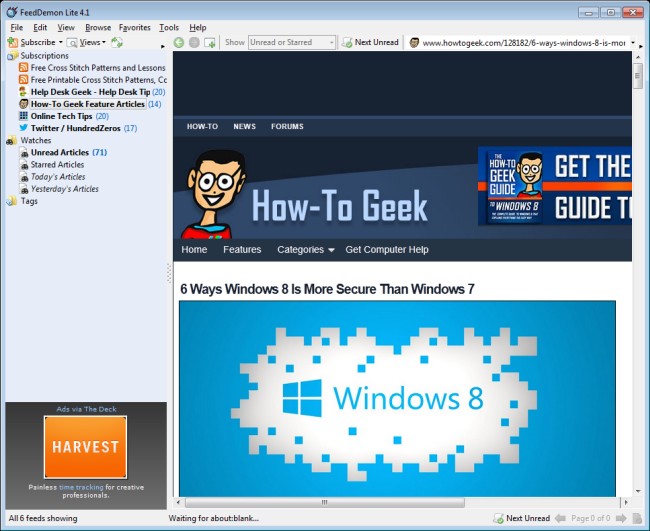Click the next page arrow in status bar
The height and width of the screenshot is (531, 650).
coord(621,518)
